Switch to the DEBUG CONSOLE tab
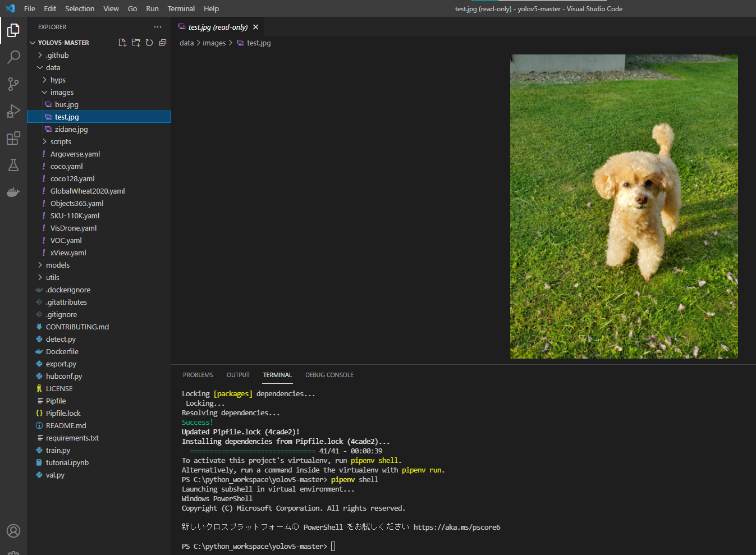The image size is (756, 555). pos(329,374)
